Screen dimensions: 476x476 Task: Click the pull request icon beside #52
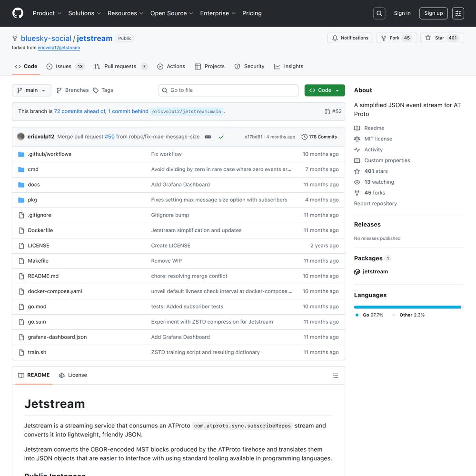[327, 111]
